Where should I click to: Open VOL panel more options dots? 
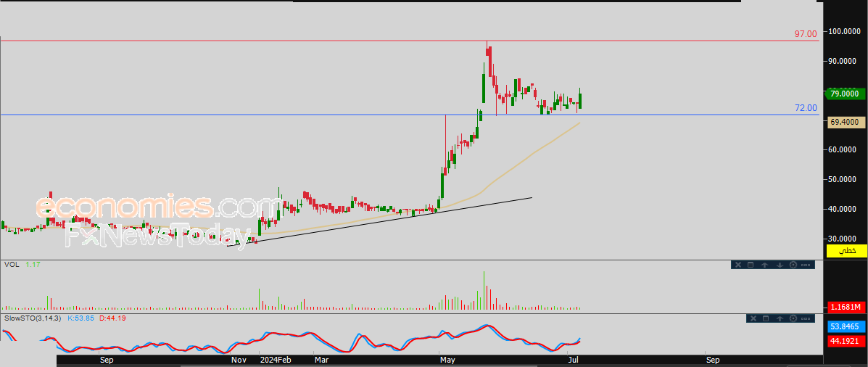(x=806, y=265)
